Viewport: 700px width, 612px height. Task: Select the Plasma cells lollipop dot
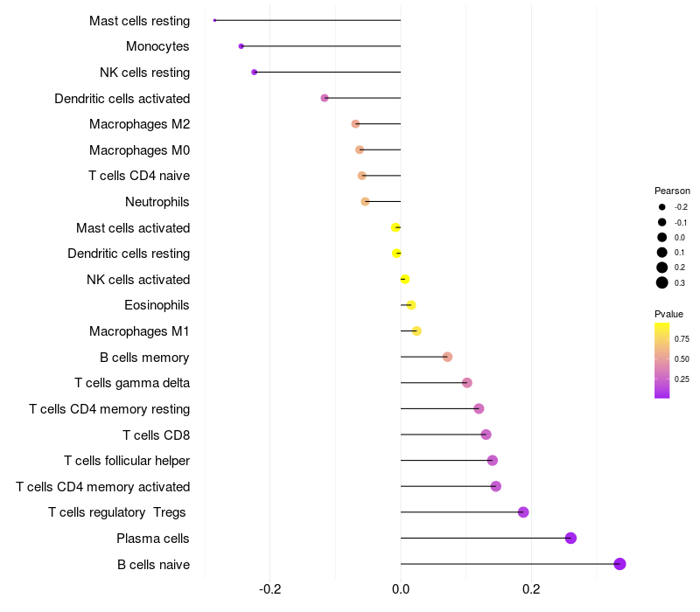coord(570,538)
